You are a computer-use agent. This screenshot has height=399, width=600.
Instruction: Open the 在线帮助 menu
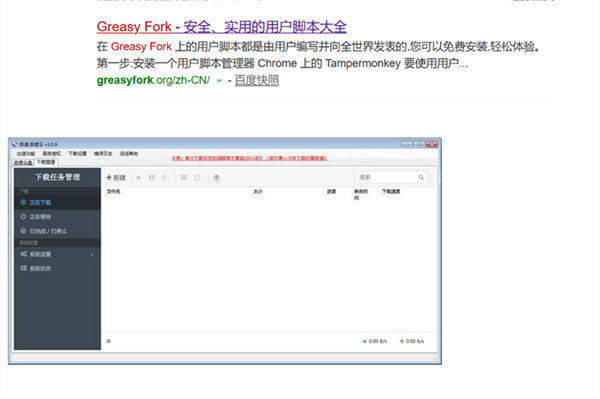[129, 153]
